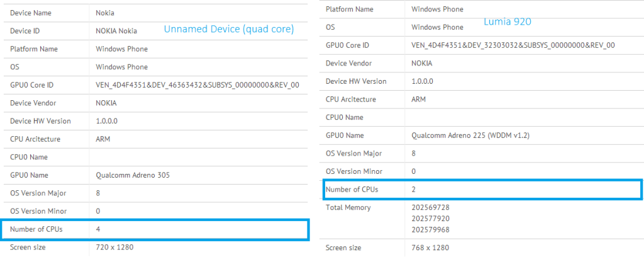Image resolution: width=644 pixels, height=264 pixels.
Task: Select "Number of CPUs" label beside value 2
Action: (x=352, y=190)
